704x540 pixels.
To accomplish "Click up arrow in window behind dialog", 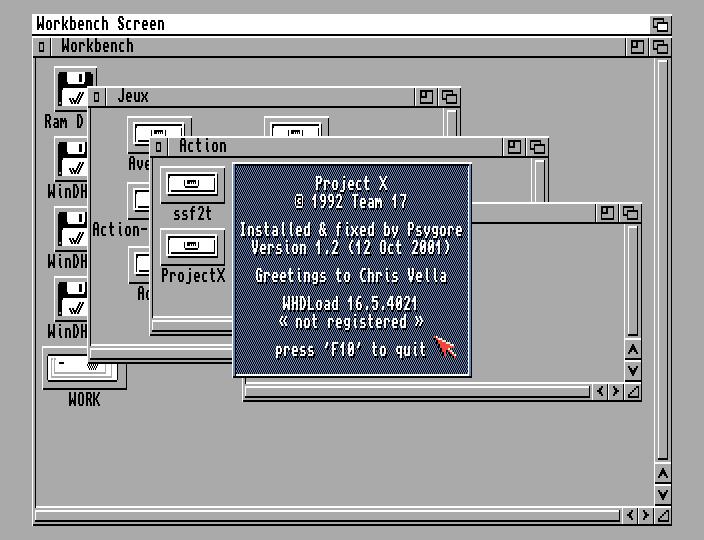I will click(x=633, y=350).
